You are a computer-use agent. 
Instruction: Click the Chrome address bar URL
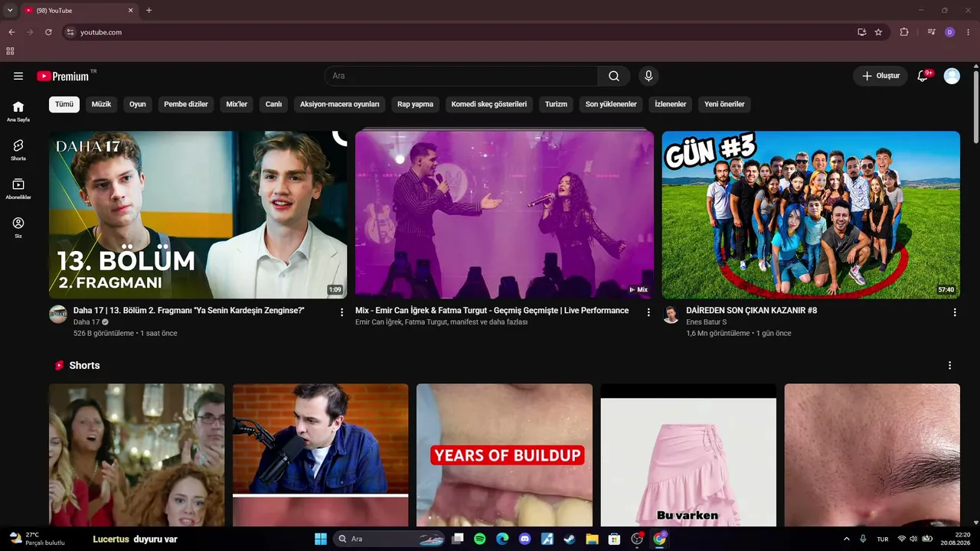click(101, 32)
